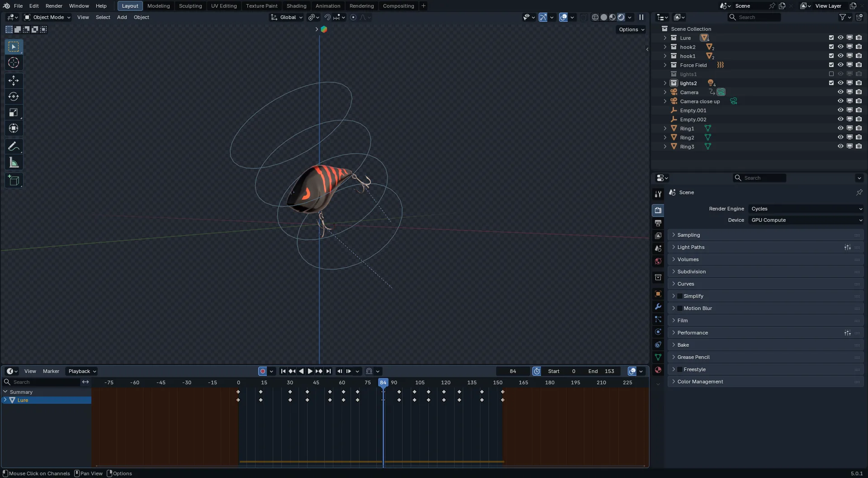The height and width of the screenshot is (478, 868).
Task: Select the Add Cube tool
Action: point(14,181)
